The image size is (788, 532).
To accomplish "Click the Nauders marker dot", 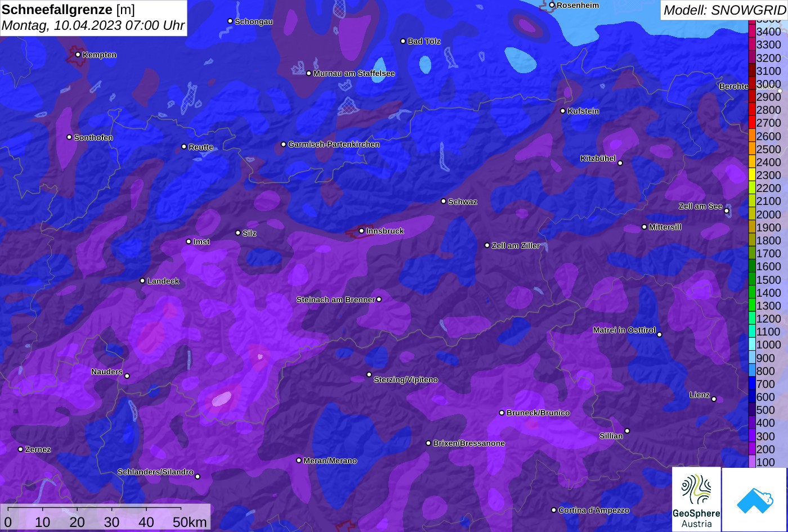I will pos(127,376).
